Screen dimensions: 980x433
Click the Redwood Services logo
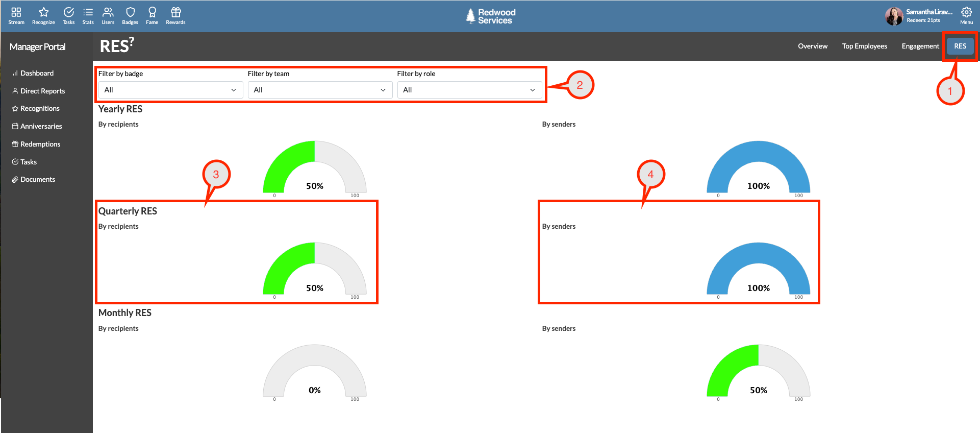pos(491,16)
